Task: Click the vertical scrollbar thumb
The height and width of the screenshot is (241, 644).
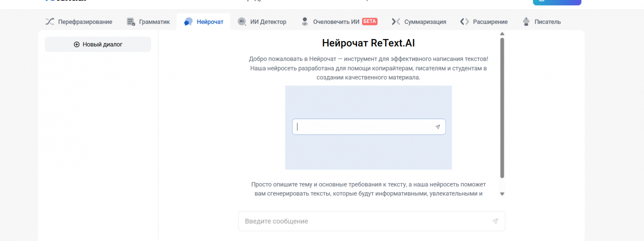Action: [x=502, y=108]
